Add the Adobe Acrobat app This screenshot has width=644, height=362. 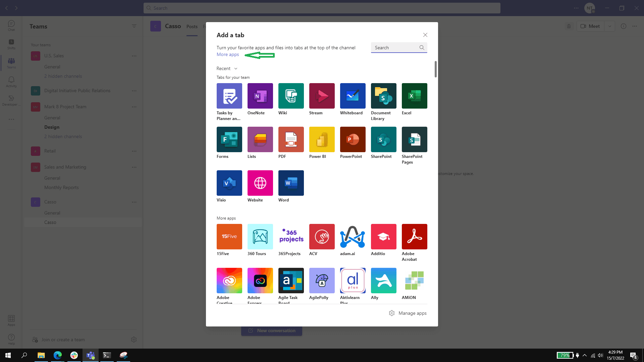415,237
